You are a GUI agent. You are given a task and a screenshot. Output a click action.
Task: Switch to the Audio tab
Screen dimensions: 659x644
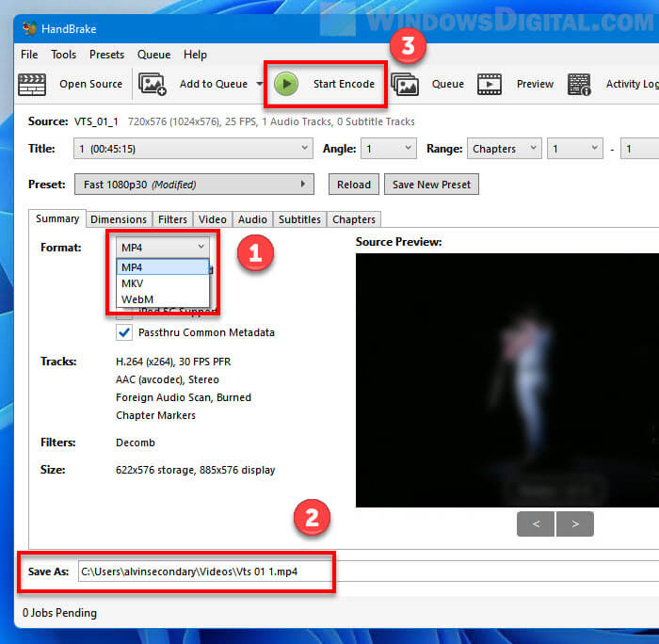(252, 219)
